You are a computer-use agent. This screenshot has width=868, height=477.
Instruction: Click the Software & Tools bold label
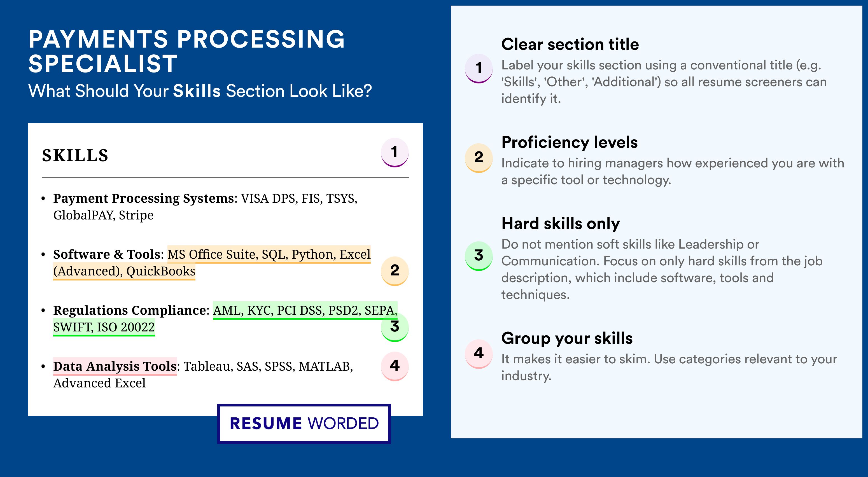click(106, 254)
